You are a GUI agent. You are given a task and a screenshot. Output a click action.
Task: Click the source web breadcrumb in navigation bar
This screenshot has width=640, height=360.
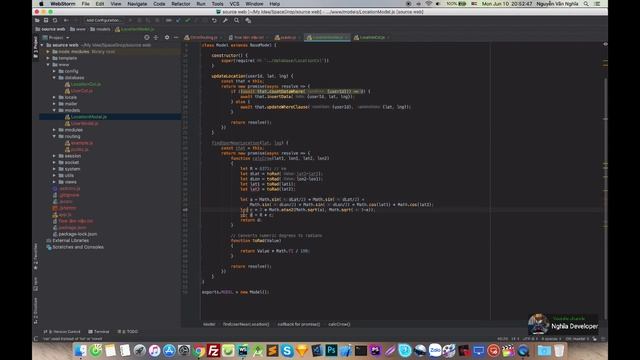(50, 29)
